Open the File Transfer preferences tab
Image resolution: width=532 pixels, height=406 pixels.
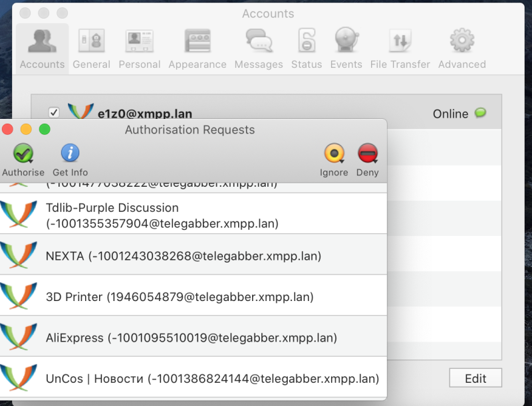click(400, 49)
